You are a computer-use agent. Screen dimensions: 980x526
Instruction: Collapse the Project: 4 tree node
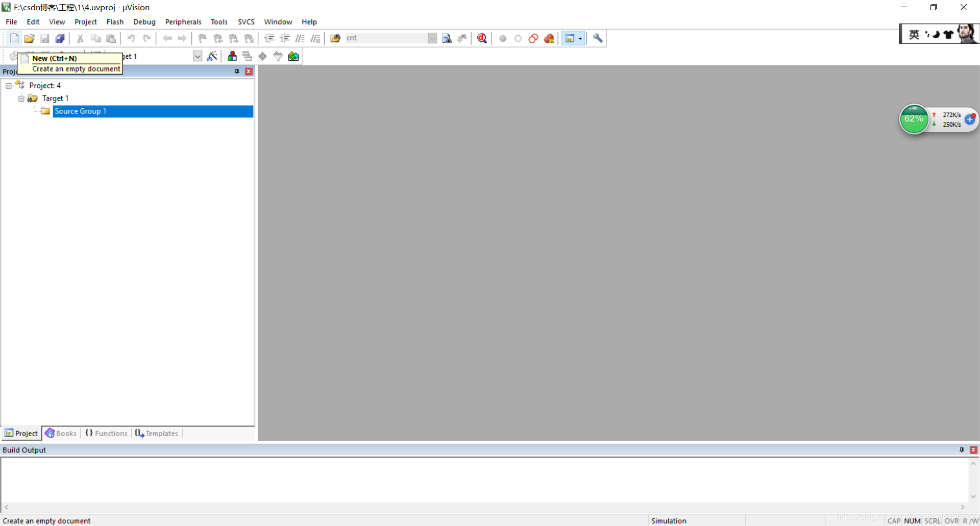[9, 86]
